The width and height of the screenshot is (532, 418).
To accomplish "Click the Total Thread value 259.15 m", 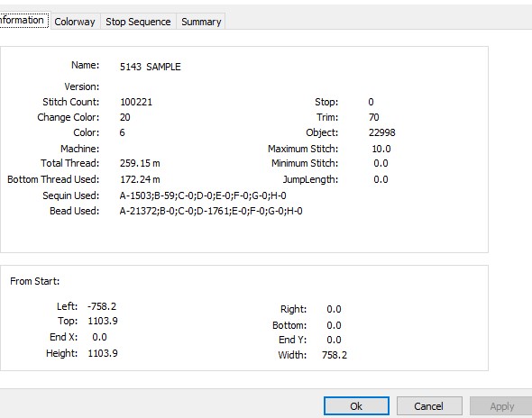I will click(x=140, y=163).
